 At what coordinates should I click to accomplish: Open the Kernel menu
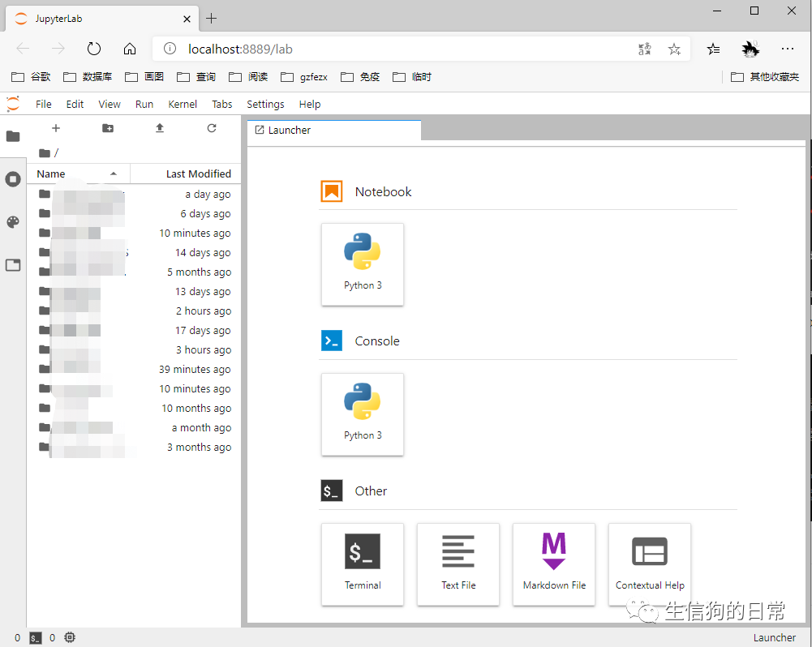click(x=183, y=104)
